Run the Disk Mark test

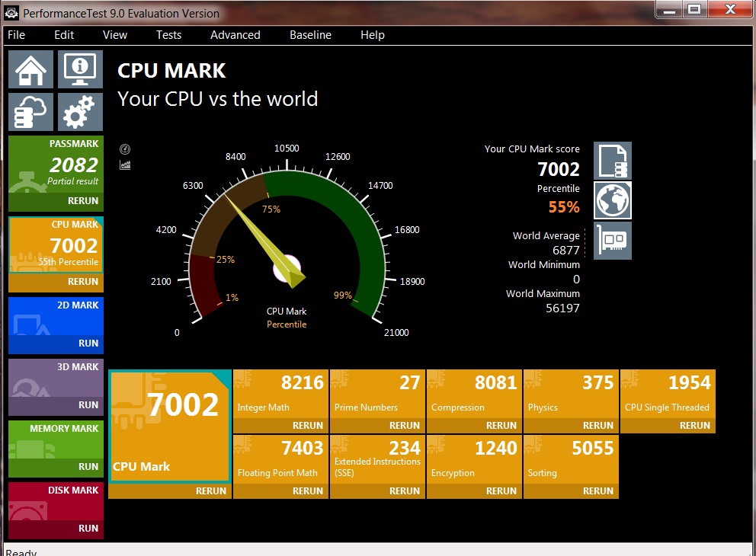coord(56,529)
